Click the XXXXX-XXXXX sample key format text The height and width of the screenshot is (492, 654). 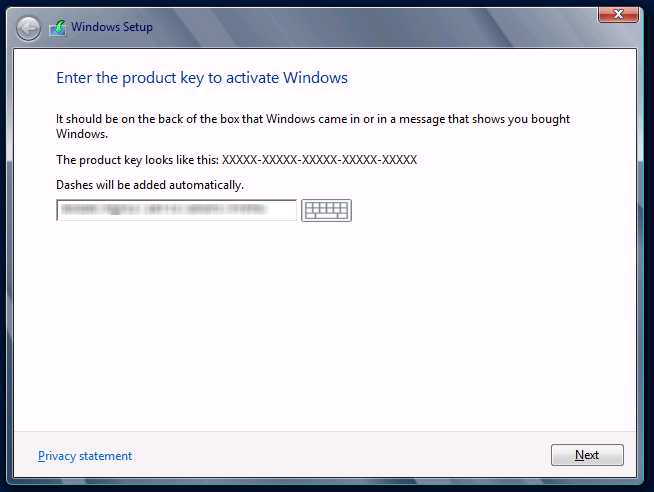click(319, 160)
